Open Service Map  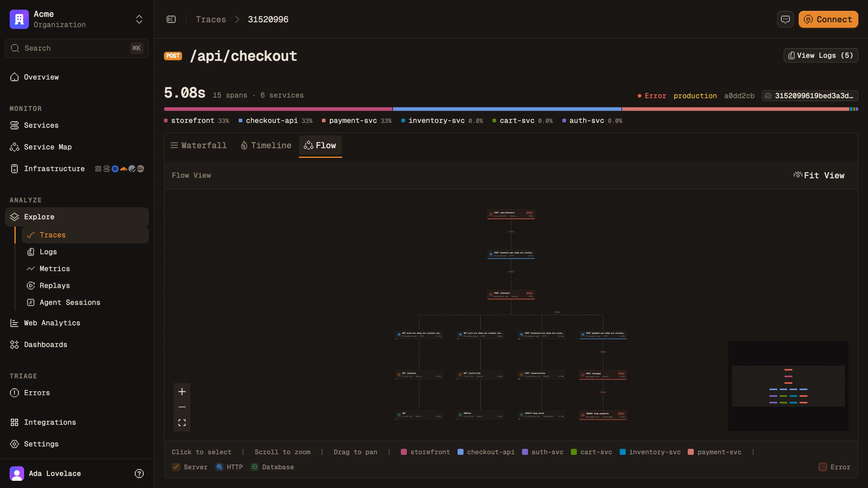(x=77, y=147)
